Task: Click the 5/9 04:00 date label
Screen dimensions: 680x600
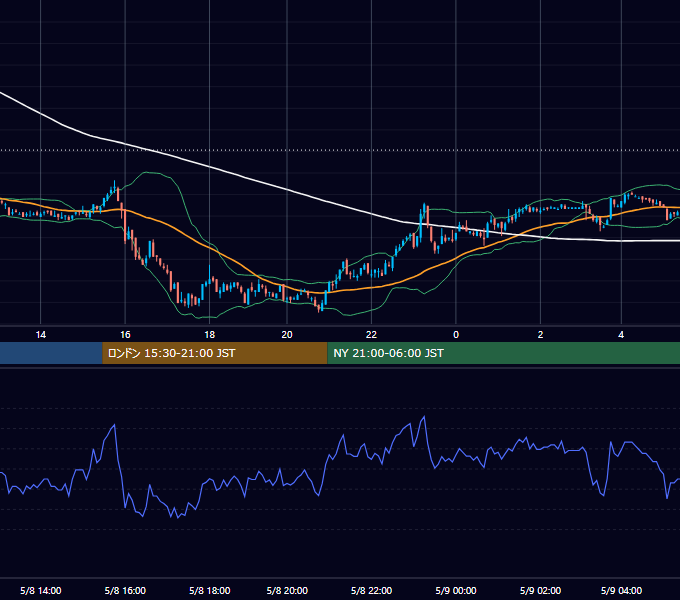Action: coord(621,590)
